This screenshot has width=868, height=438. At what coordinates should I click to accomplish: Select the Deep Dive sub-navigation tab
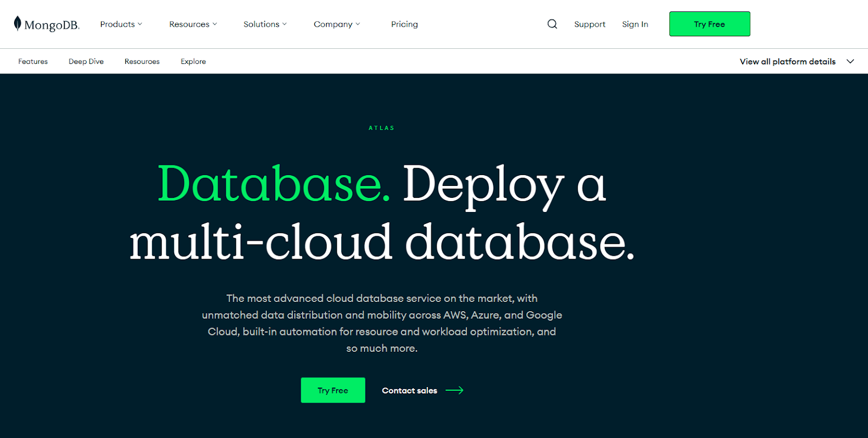86,61
